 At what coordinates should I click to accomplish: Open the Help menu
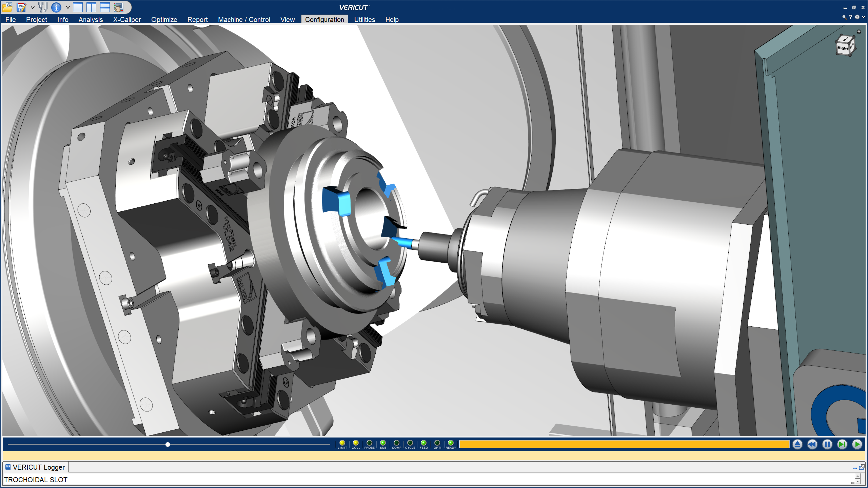click(x=392, y=20)
